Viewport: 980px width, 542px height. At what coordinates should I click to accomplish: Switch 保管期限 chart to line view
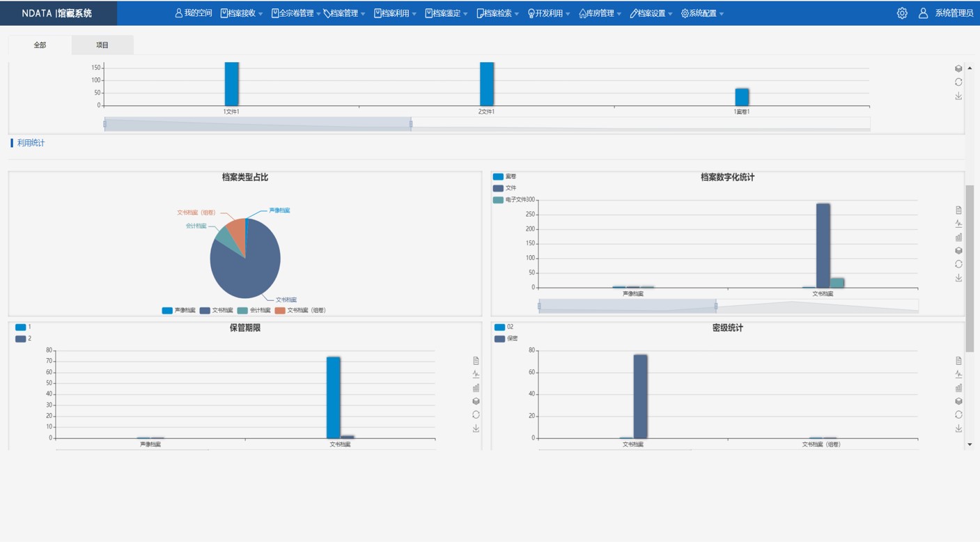coord(476,374)
